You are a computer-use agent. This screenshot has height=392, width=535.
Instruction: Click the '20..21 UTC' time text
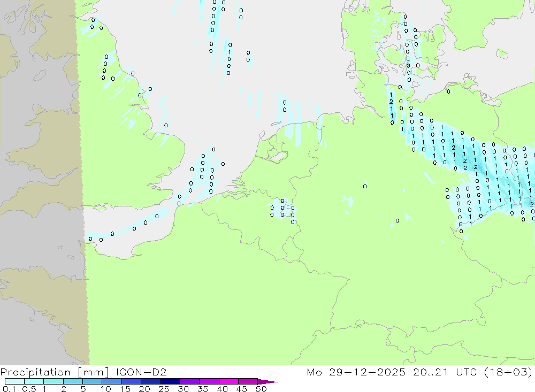pos(445,372)
